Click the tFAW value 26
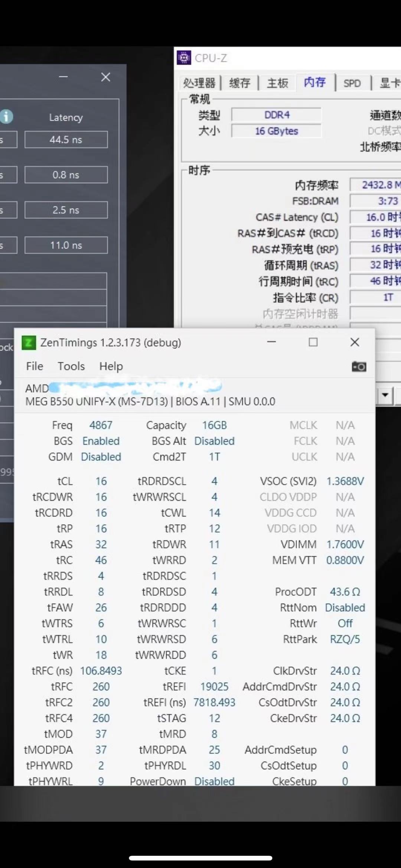The width and height of the screenshot is (401, 868). (101, 607)
